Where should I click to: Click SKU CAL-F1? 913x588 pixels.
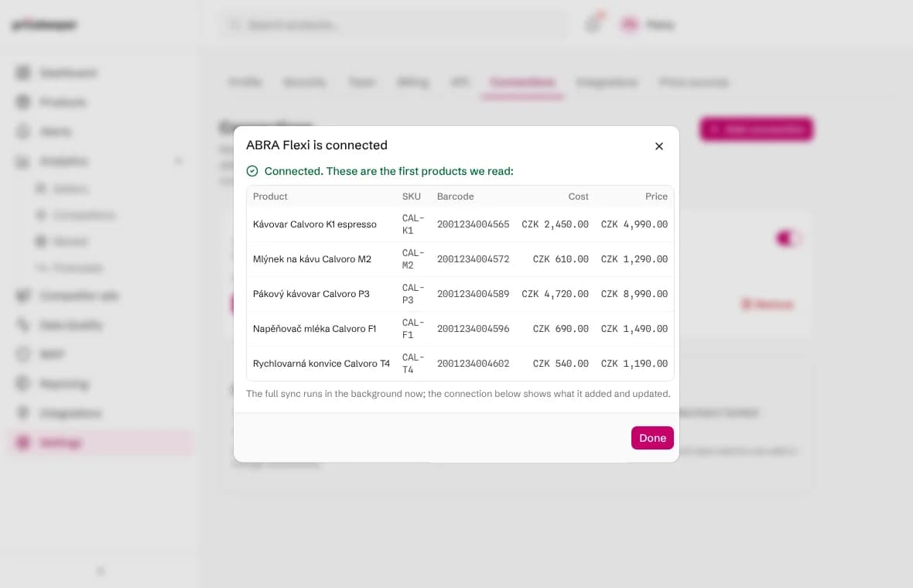[413, 329]
